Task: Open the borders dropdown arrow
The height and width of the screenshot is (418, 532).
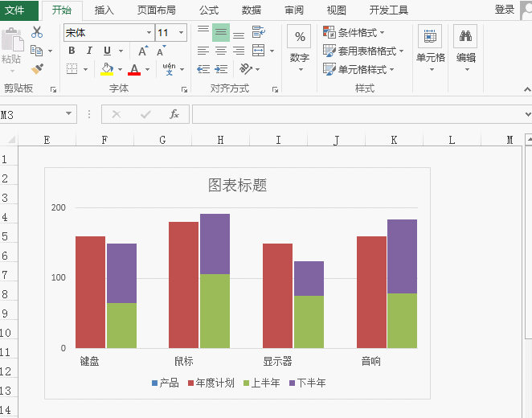Action: point(85,69)
